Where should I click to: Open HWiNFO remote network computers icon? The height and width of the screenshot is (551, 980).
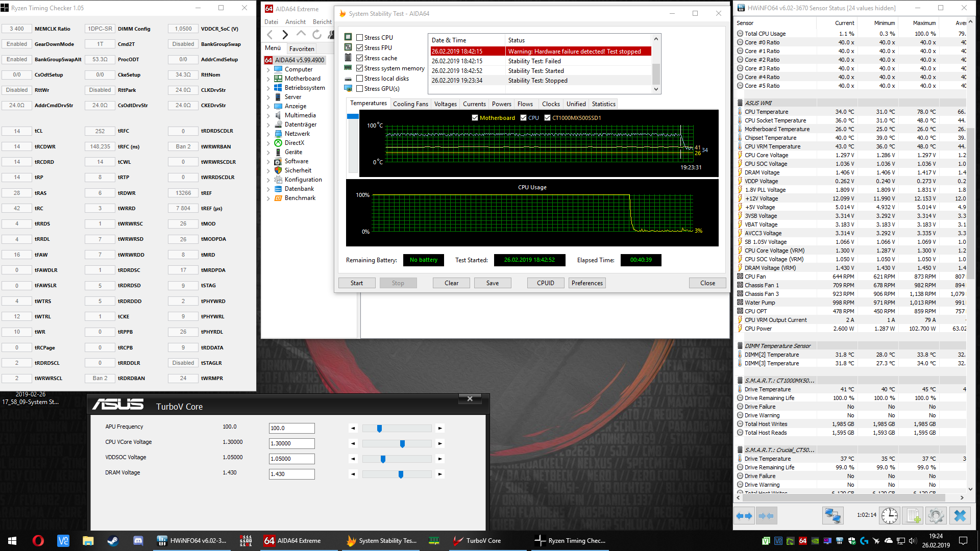click(832, 516)
